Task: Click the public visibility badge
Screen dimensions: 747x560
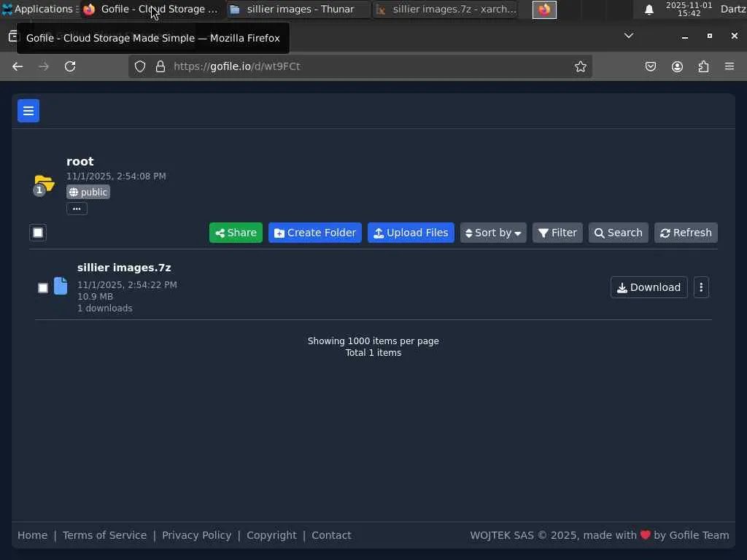Action: click(88, 192)
